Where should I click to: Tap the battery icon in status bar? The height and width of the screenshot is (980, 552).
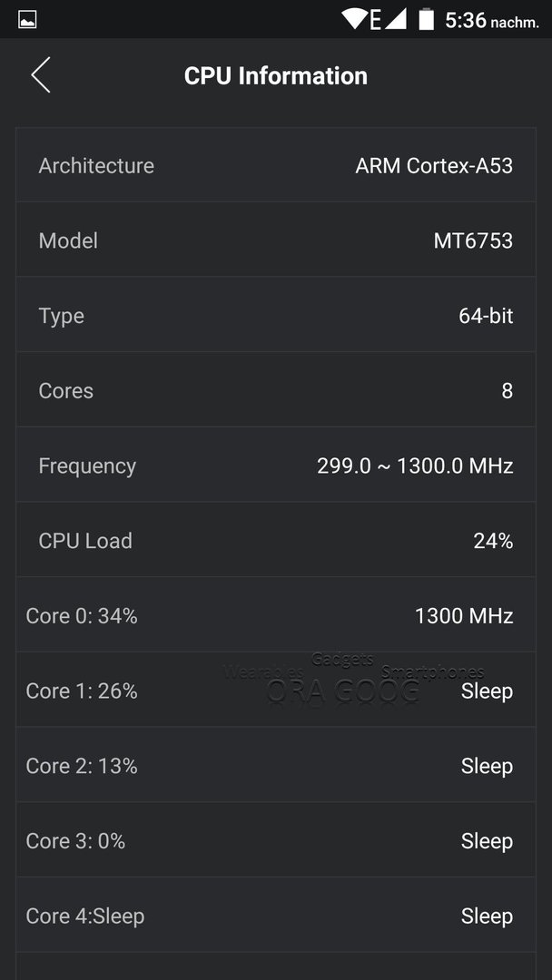[427, 19]
